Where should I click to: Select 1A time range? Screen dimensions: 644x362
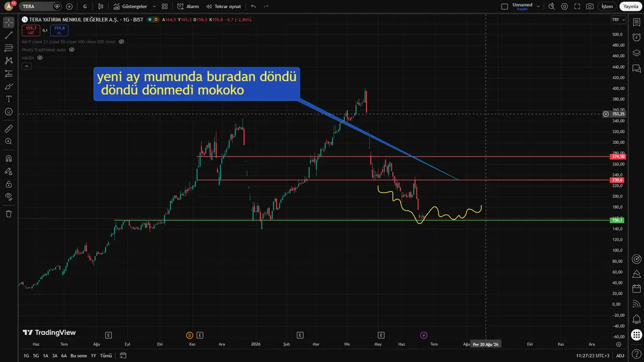pyautogui.click(x=46, y=356)
